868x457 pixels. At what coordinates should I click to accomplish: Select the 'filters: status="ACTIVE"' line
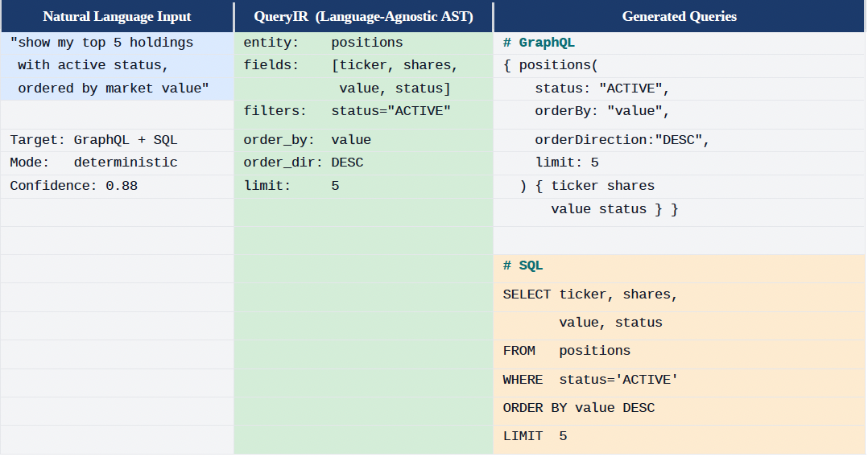tap(347, 111)
